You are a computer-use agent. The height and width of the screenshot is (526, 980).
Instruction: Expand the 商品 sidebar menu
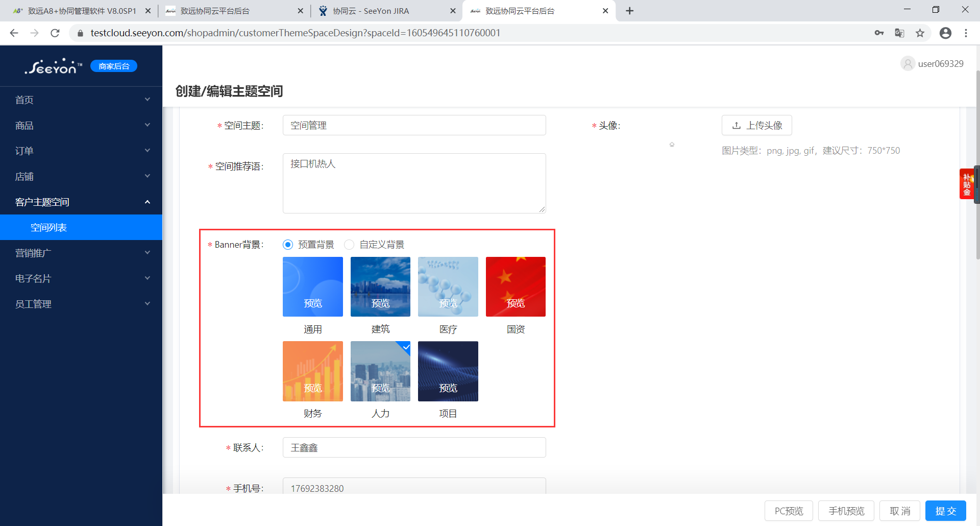[x=81, y=125]
